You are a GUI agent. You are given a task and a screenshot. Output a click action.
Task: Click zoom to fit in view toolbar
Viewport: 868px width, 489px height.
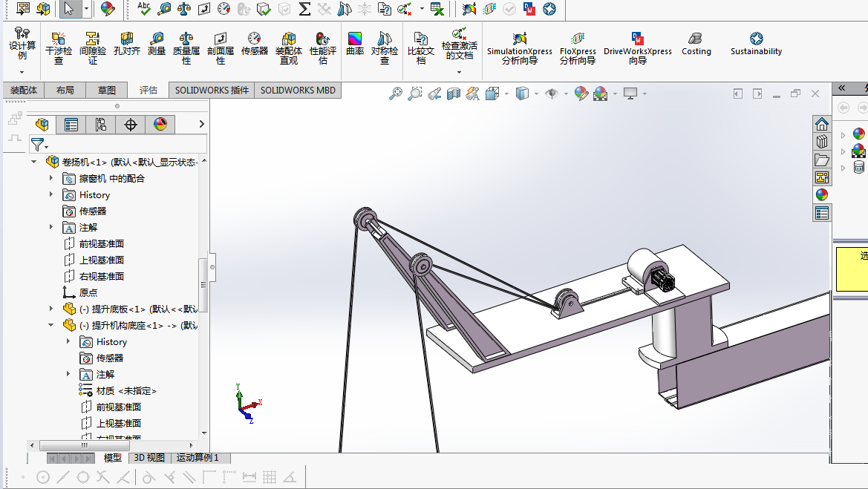coord(395,93)
